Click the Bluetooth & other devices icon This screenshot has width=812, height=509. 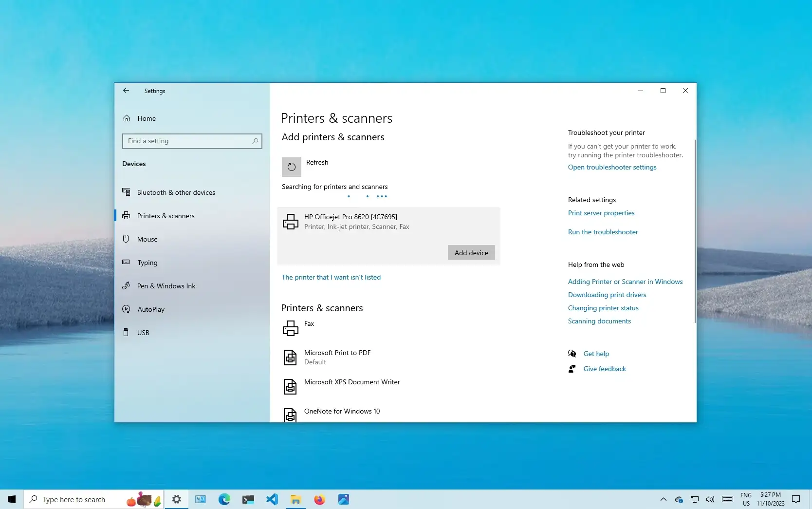pos(126,192)
